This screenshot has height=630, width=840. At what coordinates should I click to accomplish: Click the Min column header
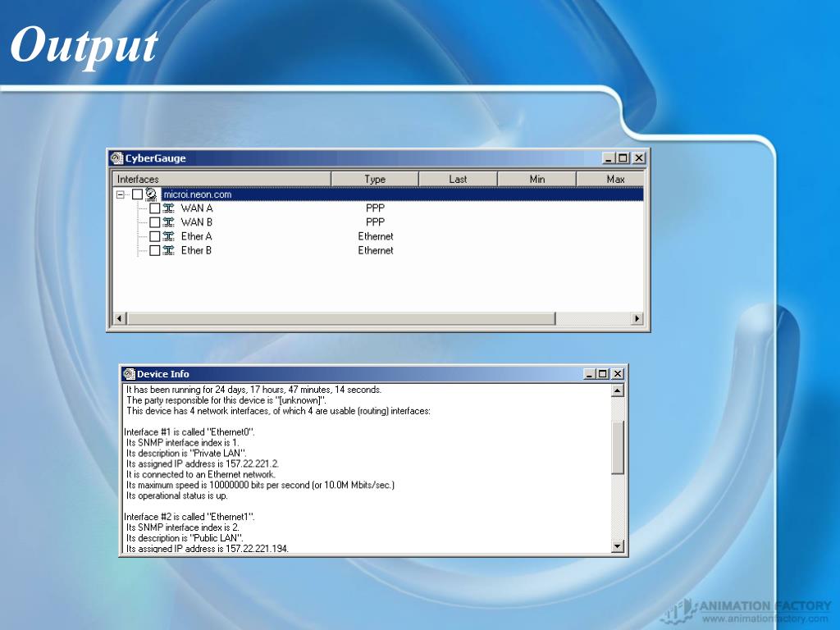(x=536, y=179)
